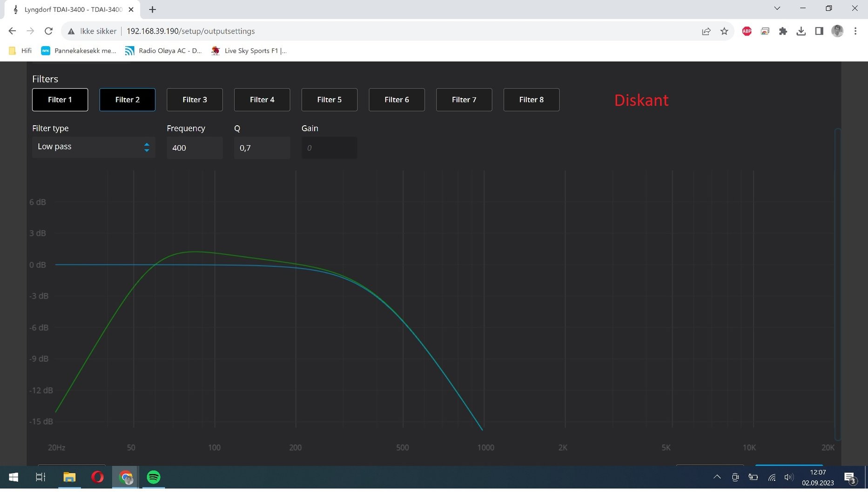Open the volume control tray icon
The image size is (868, 503).
(x=788, y=477)
